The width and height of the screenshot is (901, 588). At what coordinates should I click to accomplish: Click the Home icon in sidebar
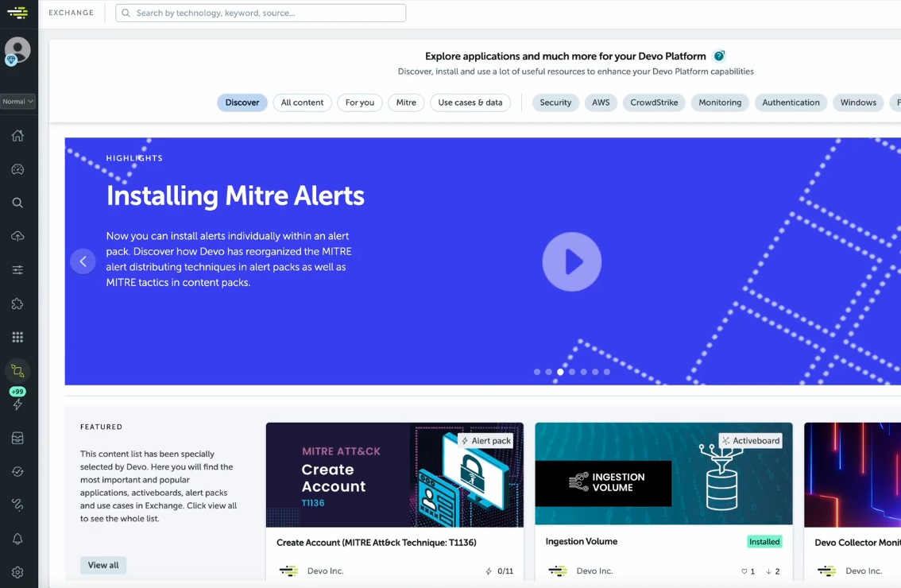pyautogui.click(x=17, y=136)
